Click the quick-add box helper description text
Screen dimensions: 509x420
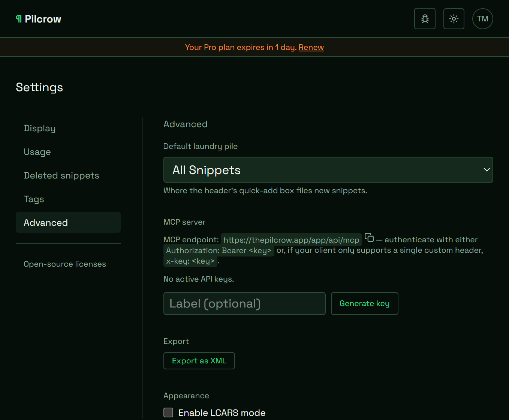coord(265,190)
